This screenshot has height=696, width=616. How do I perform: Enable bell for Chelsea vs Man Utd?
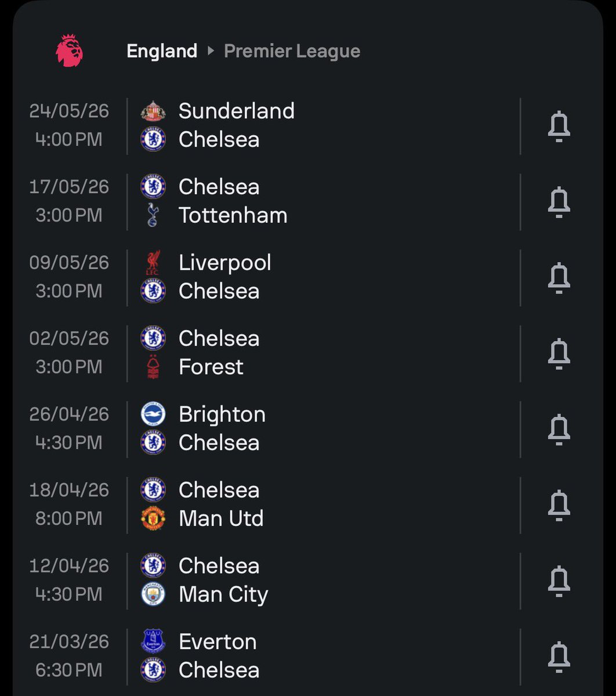559,505
